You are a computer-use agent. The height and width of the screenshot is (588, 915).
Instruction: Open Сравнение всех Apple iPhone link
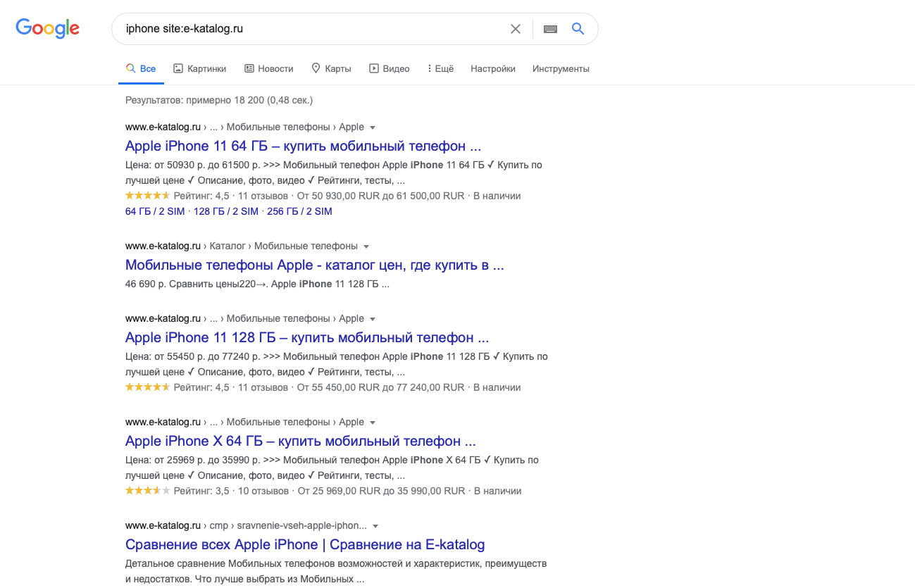pos(305,544)
